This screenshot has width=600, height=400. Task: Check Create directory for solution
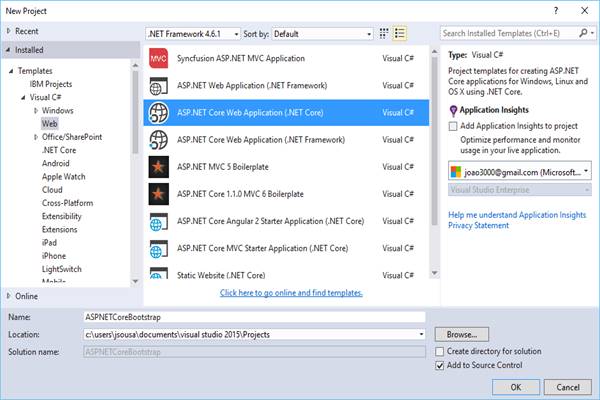tap(440, 351)
